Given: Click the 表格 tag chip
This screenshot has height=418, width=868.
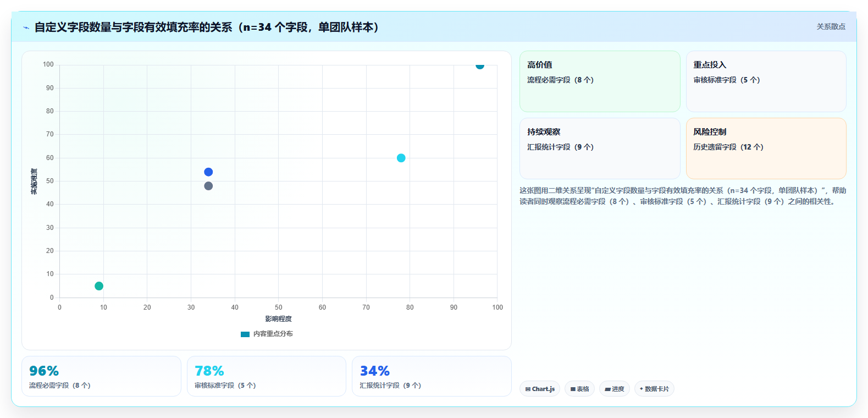Looking at the screenshot, I should click(579, 389).
